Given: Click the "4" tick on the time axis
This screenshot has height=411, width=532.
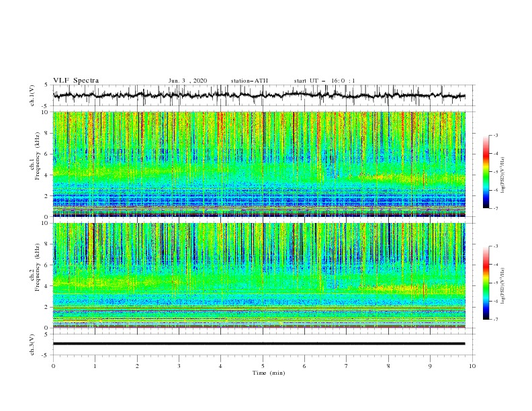Looking at the screenshot, I should [221, 366].
